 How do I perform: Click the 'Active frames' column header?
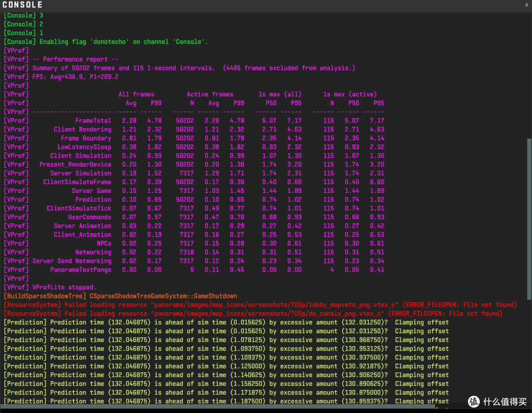[210, 94]
